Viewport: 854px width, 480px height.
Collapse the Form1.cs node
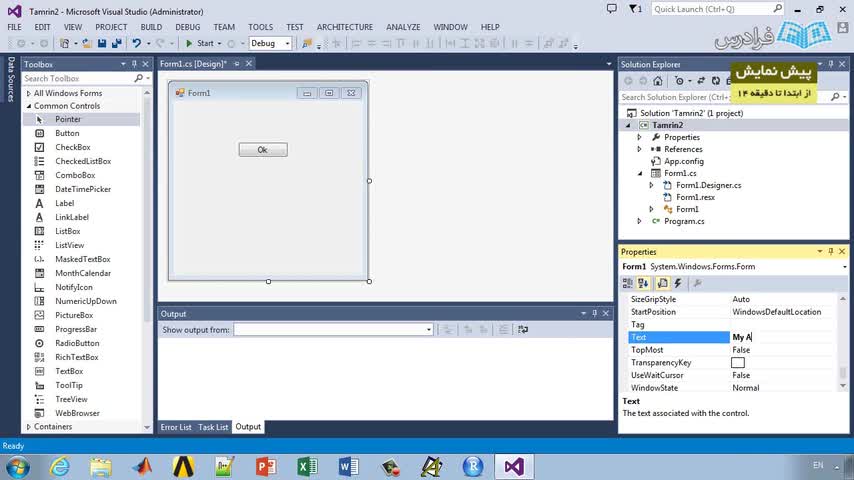coord(639,173)
